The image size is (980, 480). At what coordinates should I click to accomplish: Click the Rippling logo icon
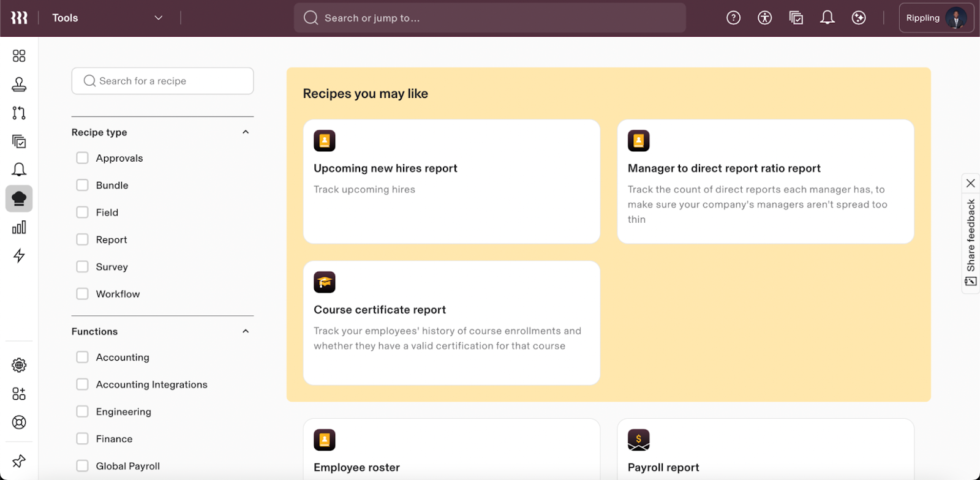19,18
